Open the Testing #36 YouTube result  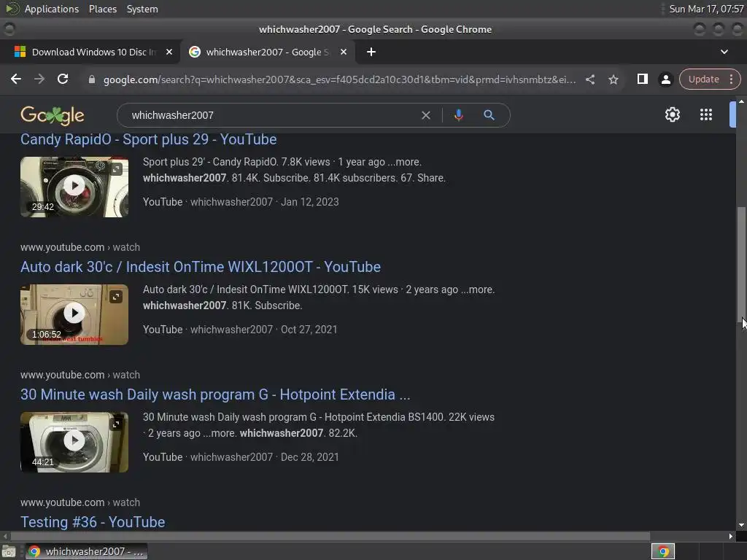[x=93, y=522]
